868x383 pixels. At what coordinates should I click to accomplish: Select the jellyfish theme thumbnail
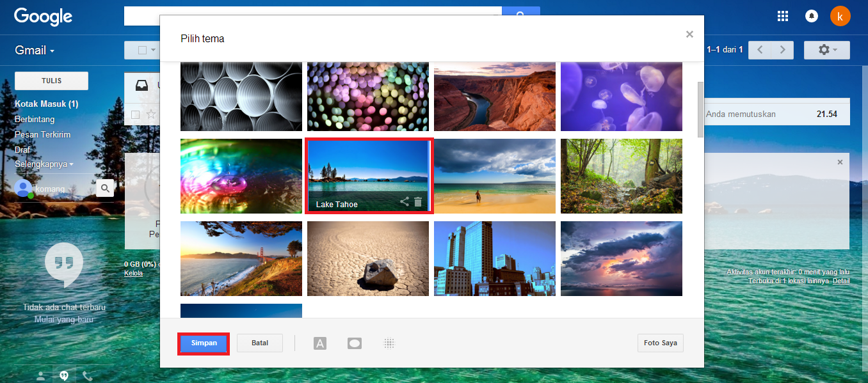point(620,97)
